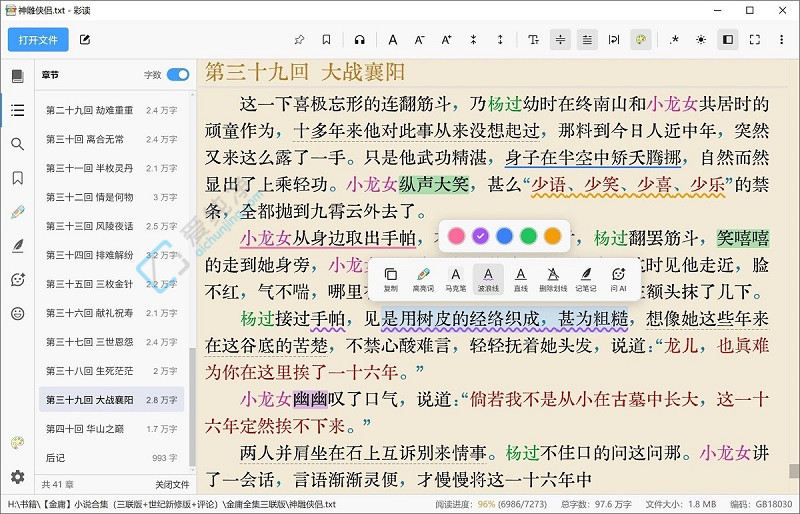Select chapter 第三十九回 大战襄阳
Image resolution: width=800 pixels, height=514 pixels.
(x=111, y=400)
